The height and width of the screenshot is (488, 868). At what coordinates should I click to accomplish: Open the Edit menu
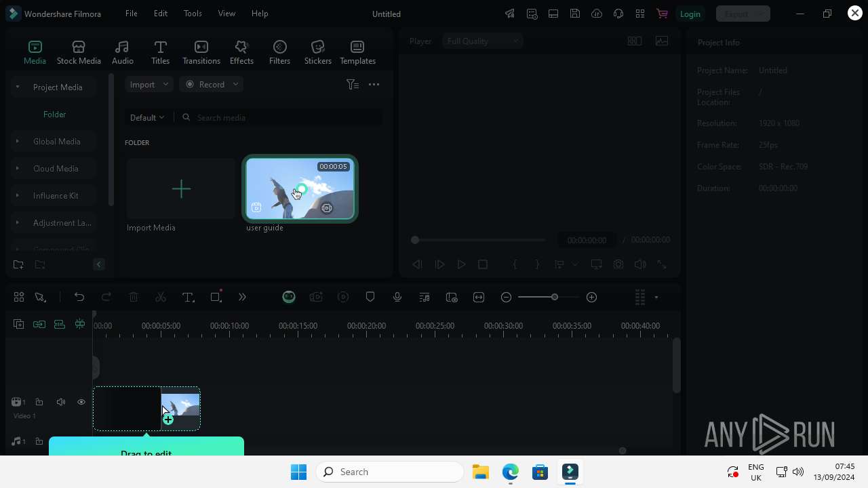tap(161, 14)
